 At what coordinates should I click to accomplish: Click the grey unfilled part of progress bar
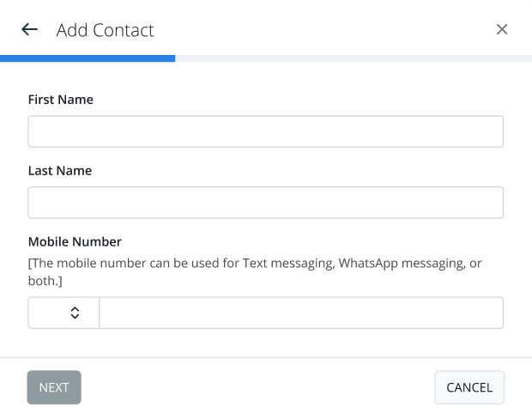(x=353, y=58)
